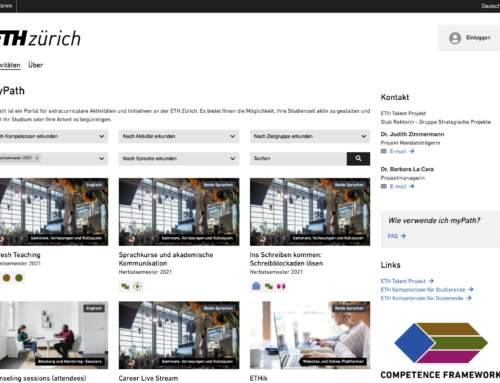The height and width of the screenshot is (383, 500).
Task: Click the pink icon under Ins Schreiben kommen
Action: click(x=281, y=286)
